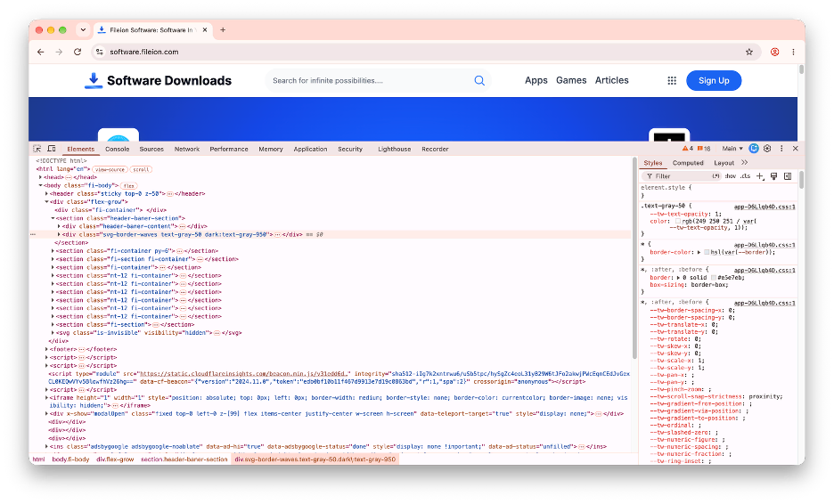Open cloudflareinsights beacon script URL
Image resolution: width=834 pixels, height=504 pixels.
[x=242, y=374]
